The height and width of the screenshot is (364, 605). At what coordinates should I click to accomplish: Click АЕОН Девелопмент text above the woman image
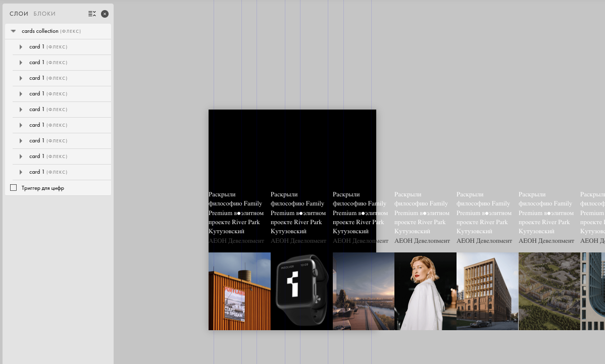click(422, 241)
